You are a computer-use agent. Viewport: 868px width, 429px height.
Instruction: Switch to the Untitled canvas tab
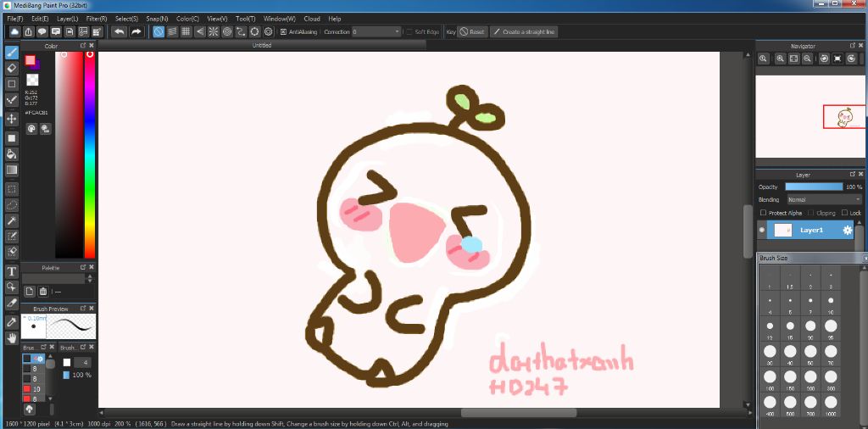point(262,46)
